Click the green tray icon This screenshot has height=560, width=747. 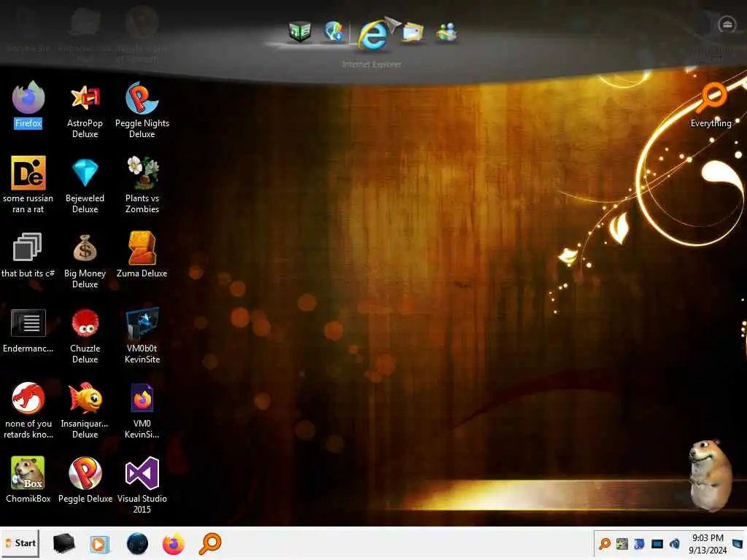click(622, 543)
